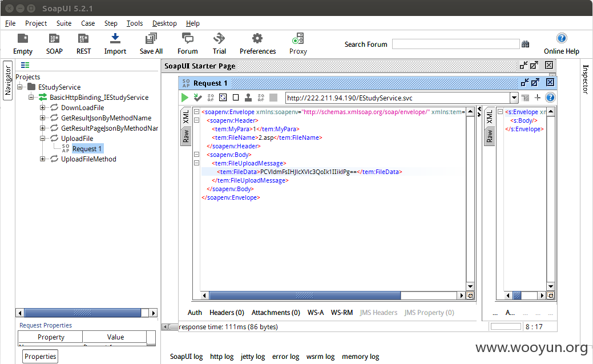Open endpoint URL dropdown arrow

coord(514,98)
